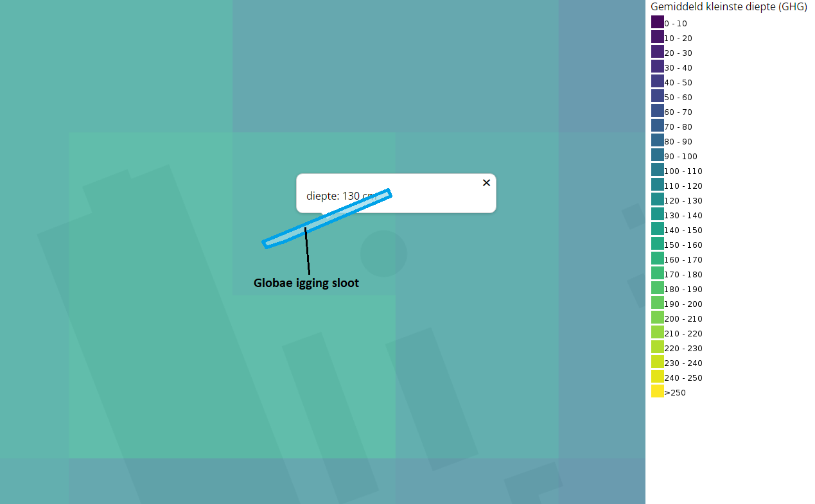This screenshot has width=815, height=504.
Task: Click the '0 - 10' legend label
Action: click(x=676, y=24)
